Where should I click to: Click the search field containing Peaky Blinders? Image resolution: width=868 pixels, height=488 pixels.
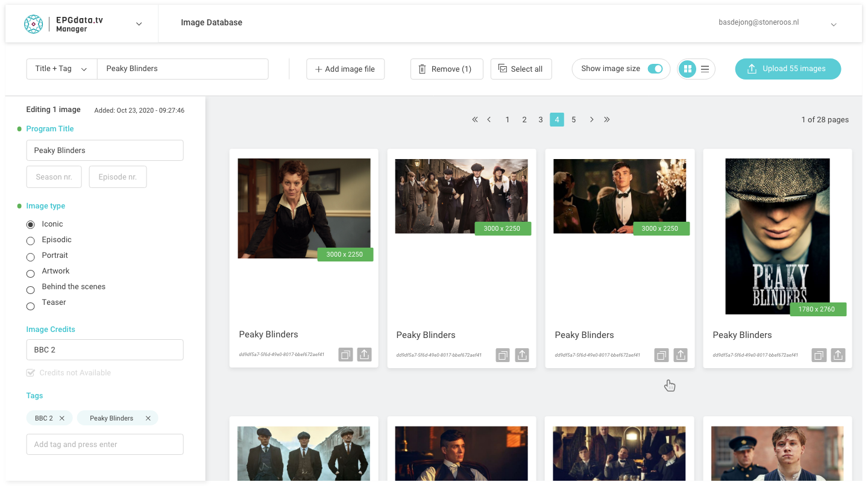(183, 69)
